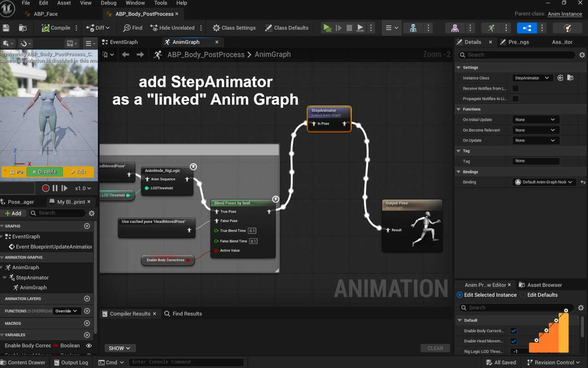588x368 pixels.
Task: Toggle Enable Body Corrections checkbox in preview editor
Action: 514,331
